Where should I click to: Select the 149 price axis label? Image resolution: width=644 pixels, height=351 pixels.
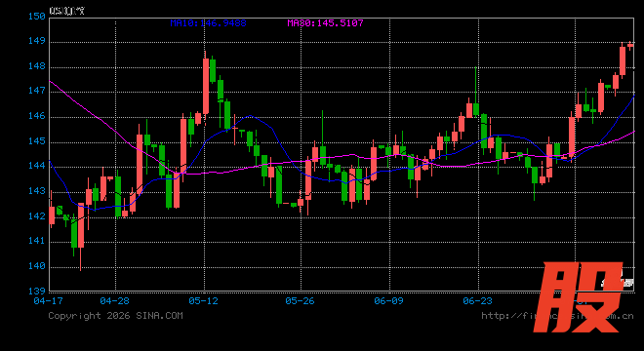pos(36,41)
